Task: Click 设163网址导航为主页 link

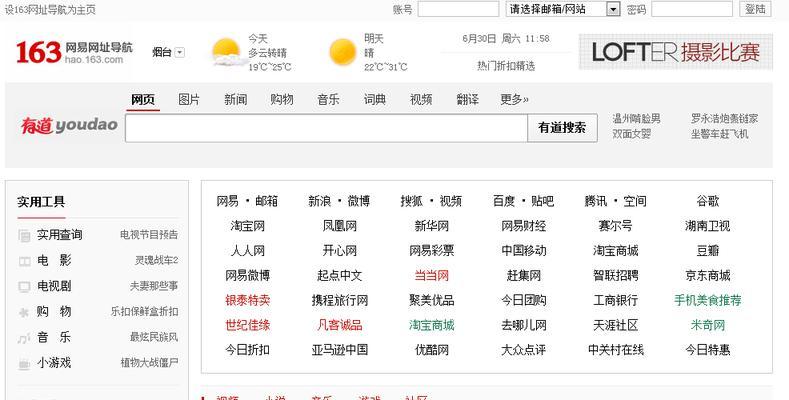Action: pos(50,10)
